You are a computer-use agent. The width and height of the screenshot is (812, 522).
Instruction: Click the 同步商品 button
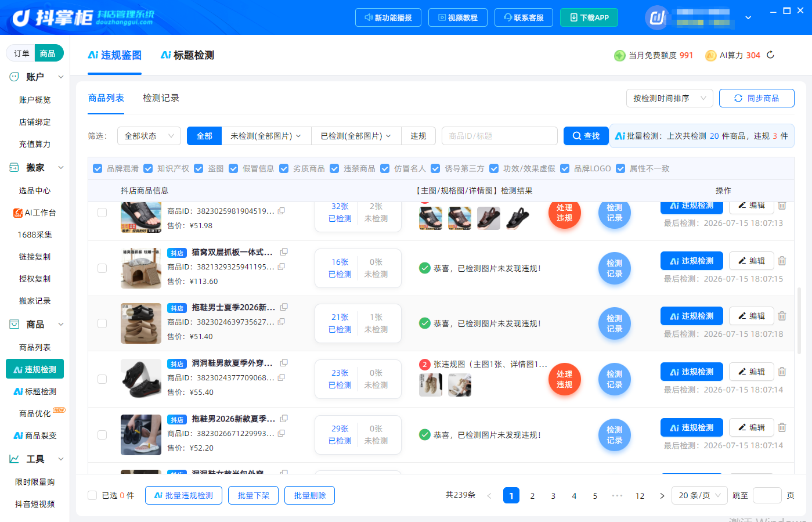pos(756,98)
